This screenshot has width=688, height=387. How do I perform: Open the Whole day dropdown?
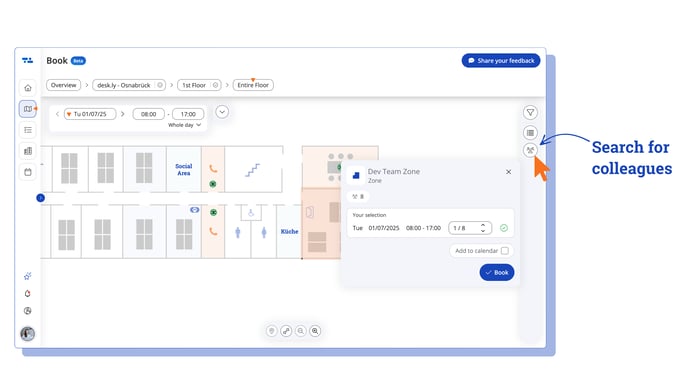(184, 125)
